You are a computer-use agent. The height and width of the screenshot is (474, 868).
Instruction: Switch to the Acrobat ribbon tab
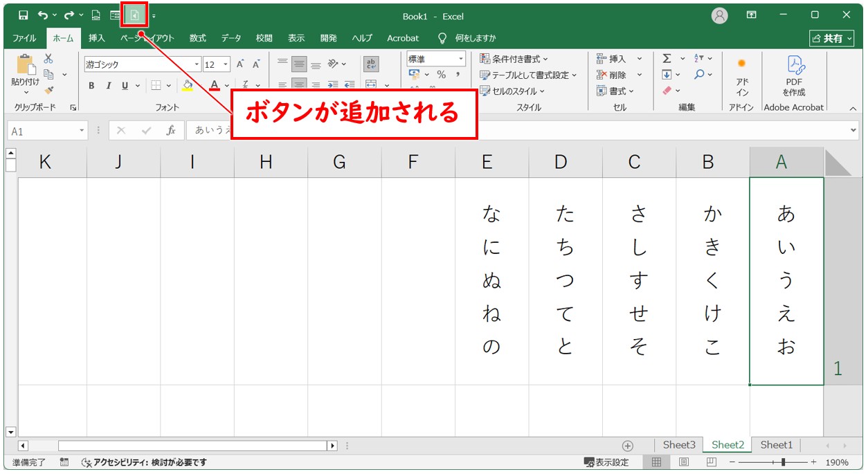pos(403,38)
